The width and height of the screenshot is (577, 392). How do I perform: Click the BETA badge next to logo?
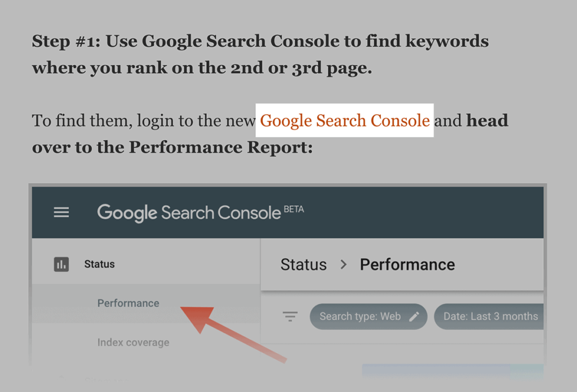click(294, 209)
